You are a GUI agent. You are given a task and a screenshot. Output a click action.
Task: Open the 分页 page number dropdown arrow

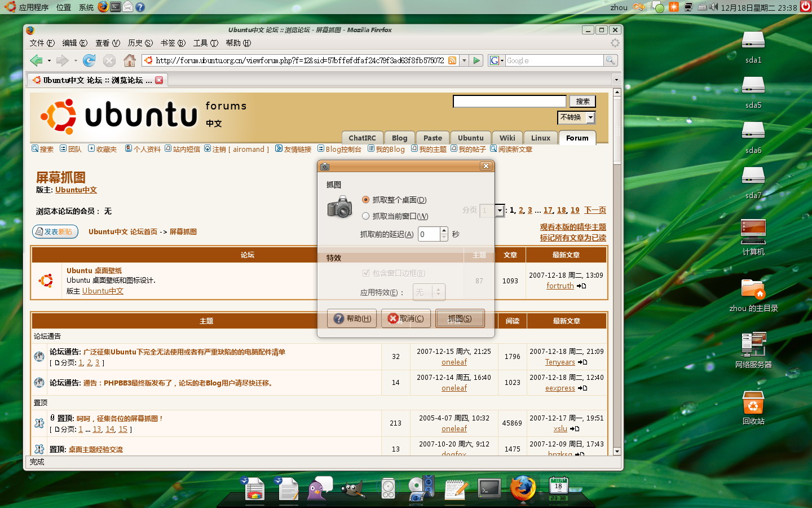pyautogui.click(x=499, y=211)
